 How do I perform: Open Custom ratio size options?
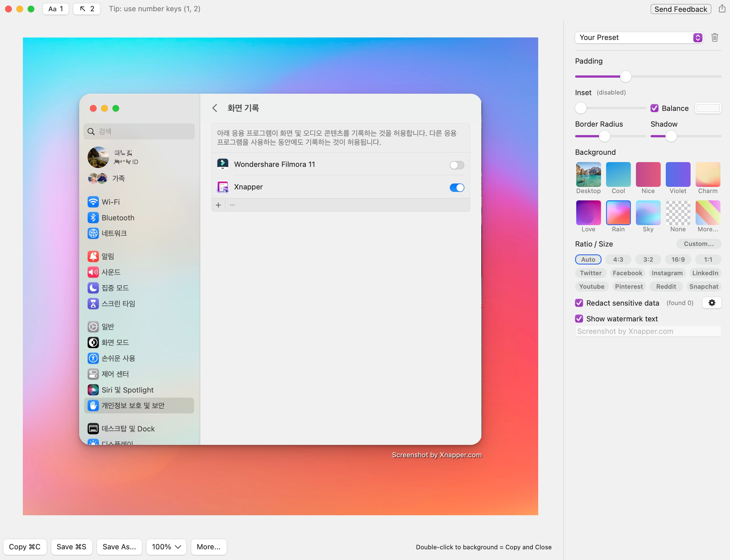(x=699, y=244)
